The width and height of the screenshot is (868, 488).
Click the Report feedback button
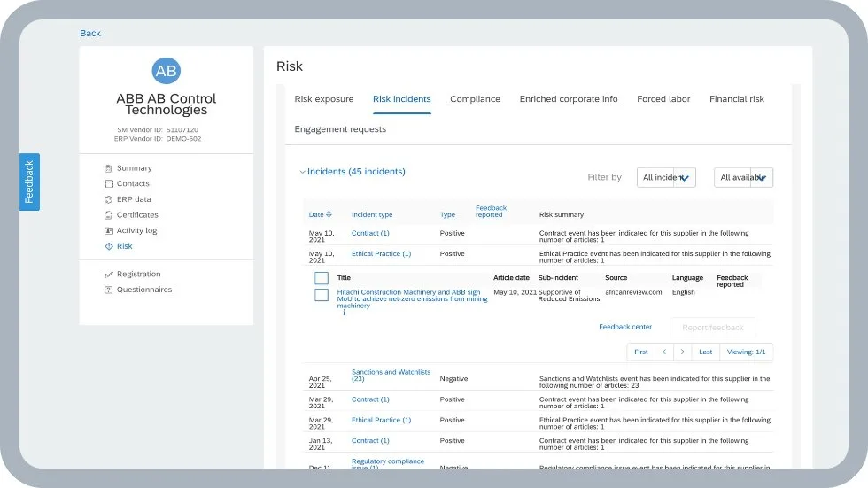pyautogui.click(x=712, y=328)
